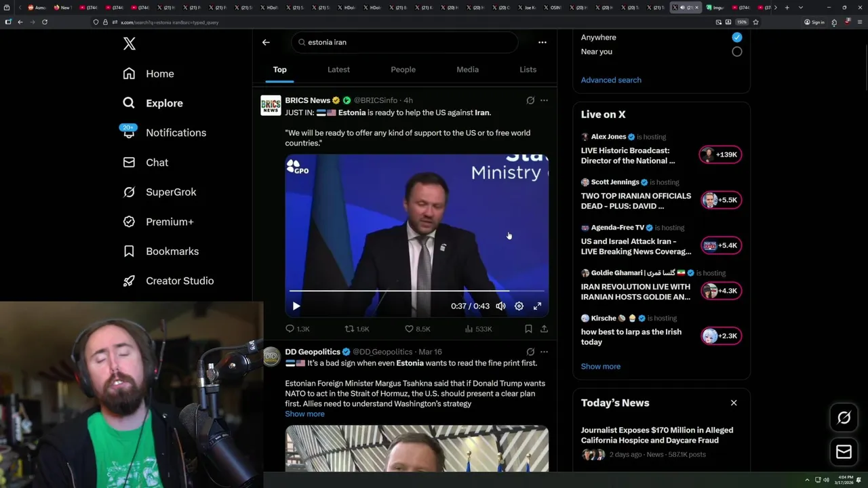Click the browser Sign in button

(x=814, y=22)
